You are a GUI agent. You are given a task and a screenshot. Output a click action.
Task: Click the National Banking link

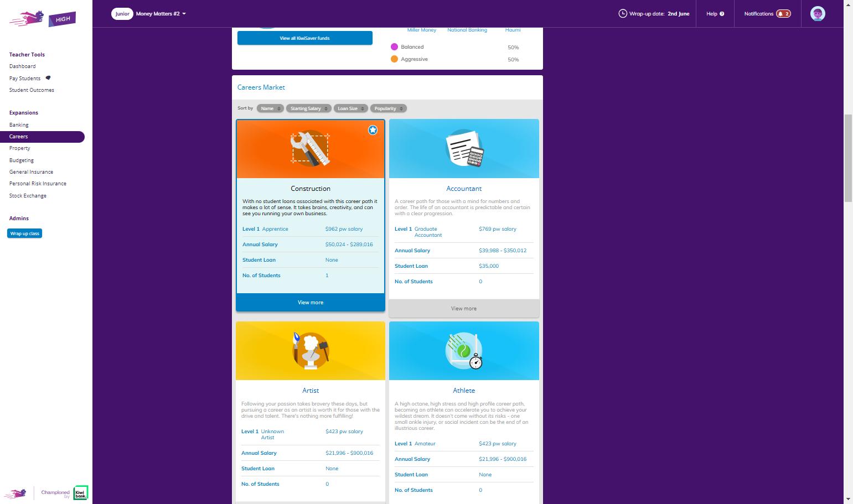coord(467,30)
